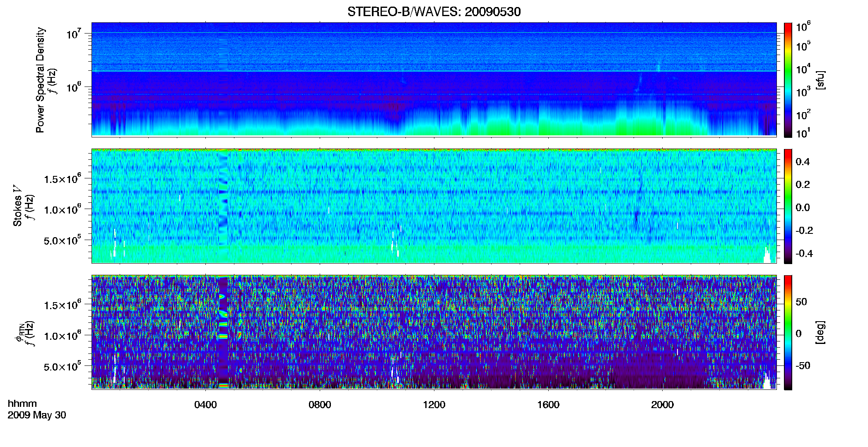This screenshot has height=447, width=868.
Task: Click the plot title STEREO-B/WAVES: 20090530
Action: coord(434,12)
